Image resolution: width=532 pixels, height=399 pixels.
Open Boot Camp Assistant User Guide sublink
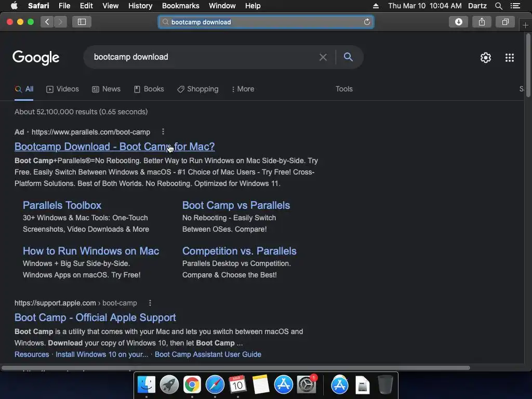pyautogui.click(x=208, y=354)
